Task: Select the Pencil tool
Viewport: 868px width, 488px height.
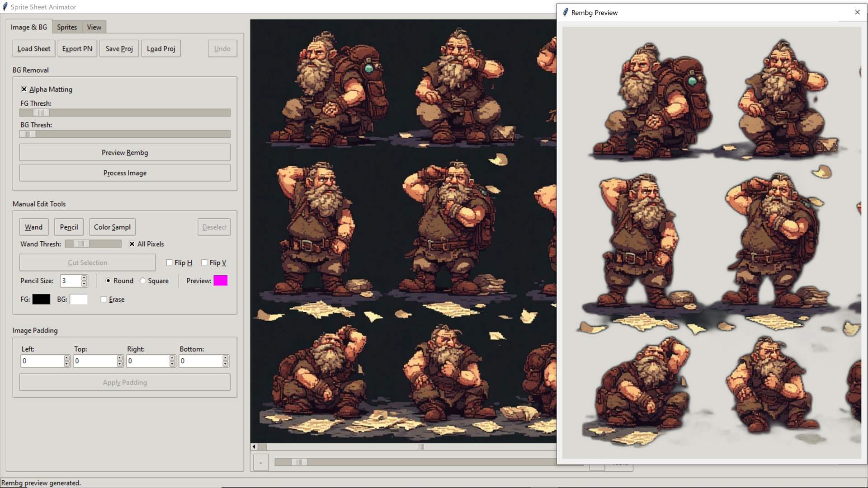Action: [69, 227]
